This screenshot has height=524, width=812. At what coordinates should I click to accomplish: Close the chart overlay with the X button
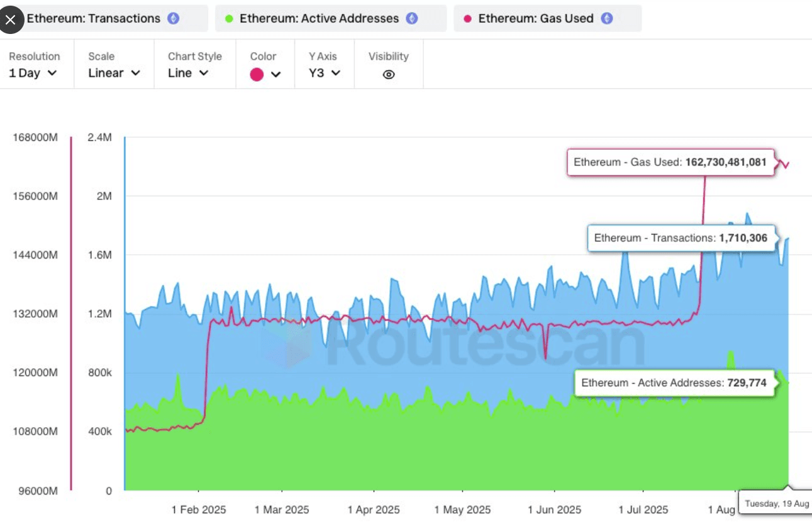point(11,20)
